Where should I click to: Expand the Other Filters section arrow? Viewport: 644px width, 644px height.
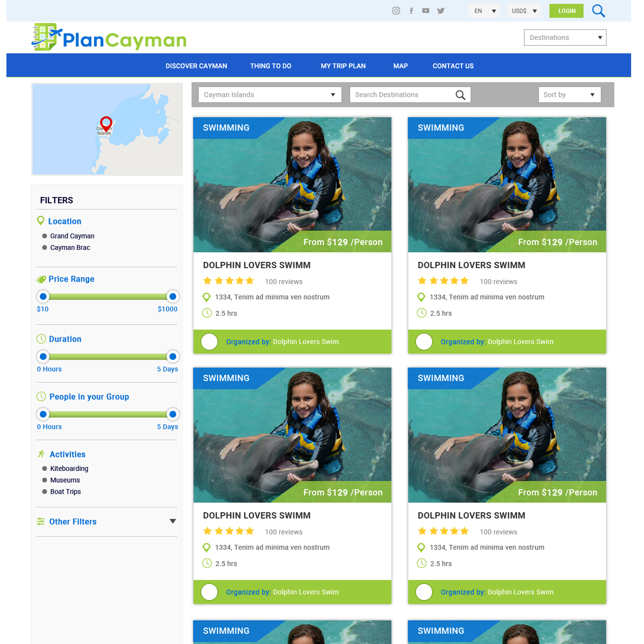173,521
